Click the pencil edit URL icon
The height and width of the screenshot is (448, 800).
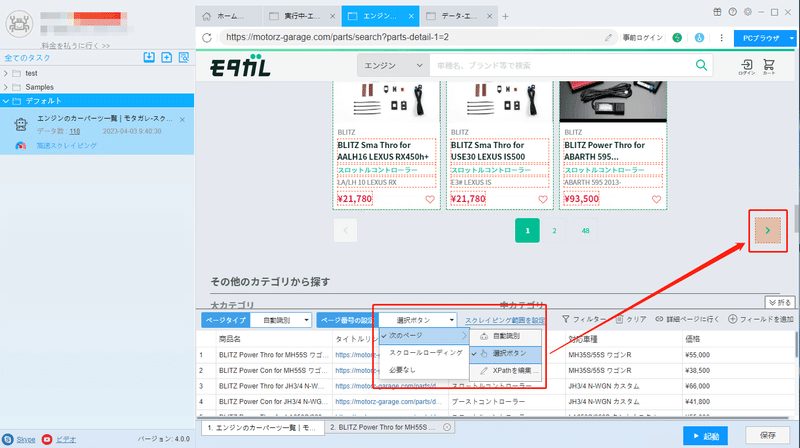608,37
